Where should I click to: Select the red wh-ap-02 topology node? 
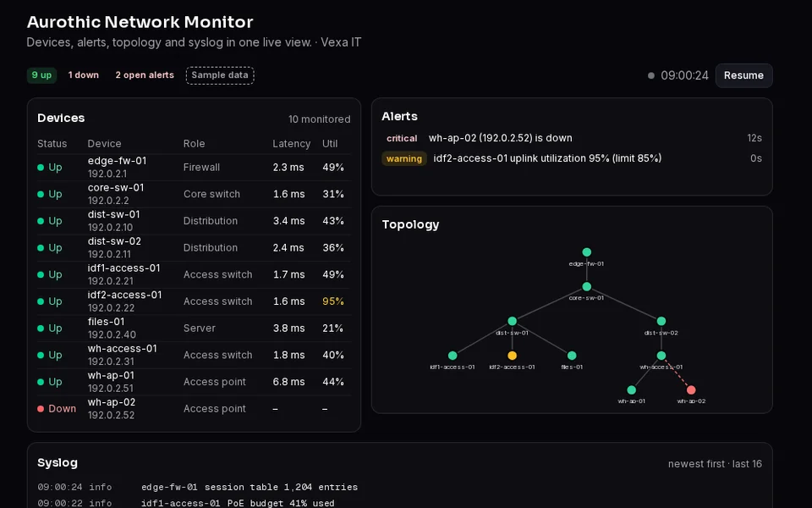click(x=691, y=389)
